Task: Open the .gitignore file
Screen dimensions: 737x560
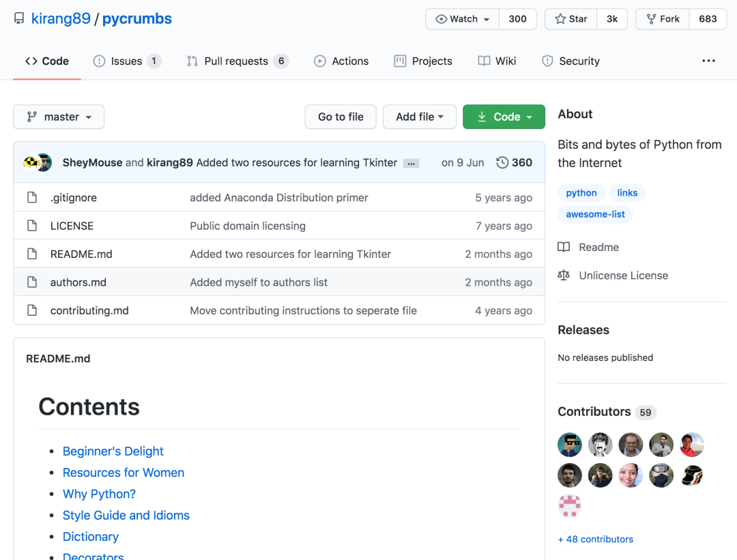Action: (73, 198)
